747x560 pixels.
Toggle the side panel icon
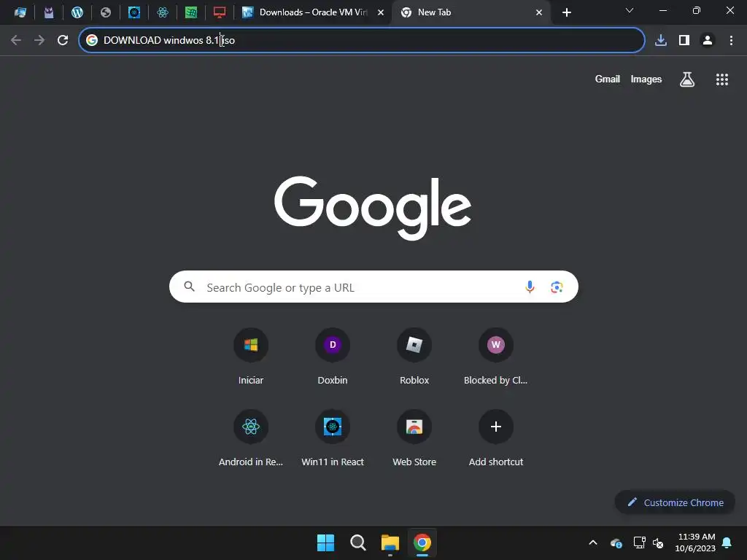pos(684,40)
